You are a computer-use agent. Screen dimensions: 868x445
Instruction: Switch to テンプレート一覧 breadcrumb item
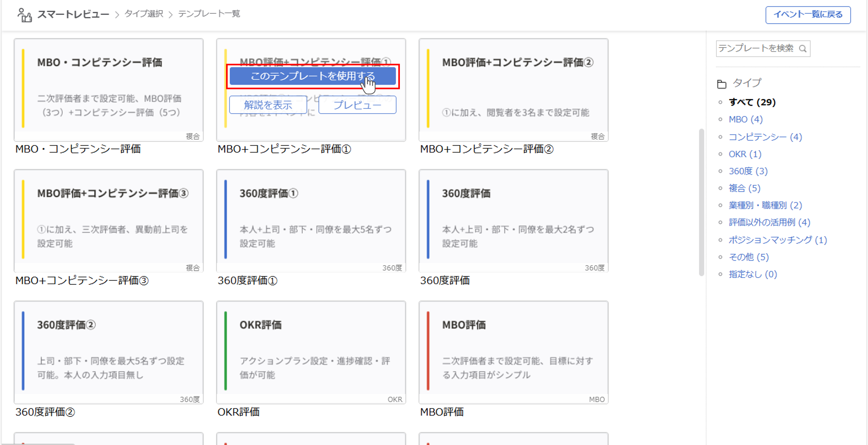coord(209,14)
